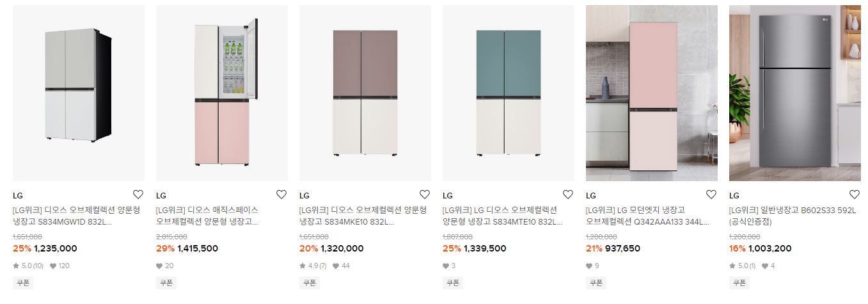Image resolution: width=868 pixels, height=304 pixels.
Task: Click LG brand label above B602S33
Action: tap(734, 196)
